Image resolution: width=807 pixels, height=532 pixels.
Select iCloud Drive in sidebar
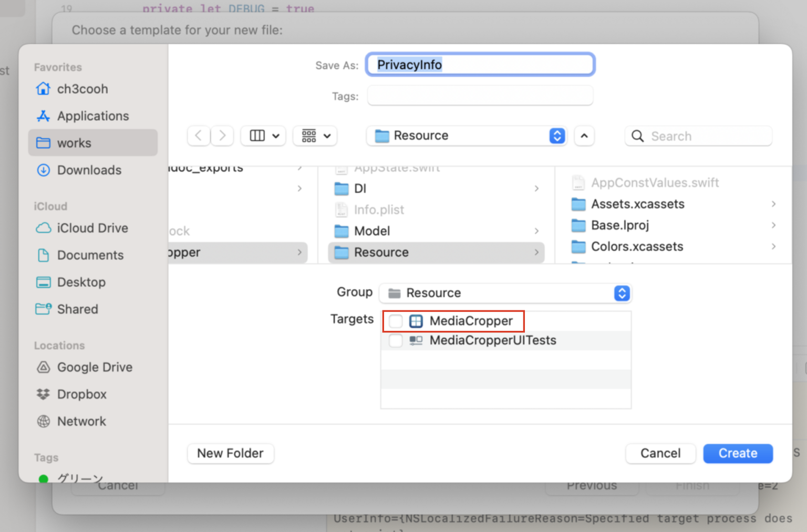(x=92, y=228)
